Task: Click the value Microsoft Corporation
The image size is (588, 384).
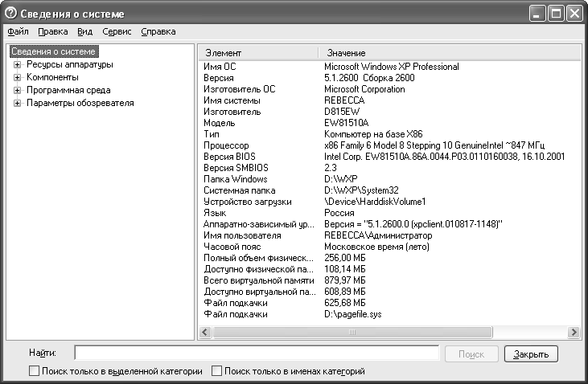Action: click(364, 89)
